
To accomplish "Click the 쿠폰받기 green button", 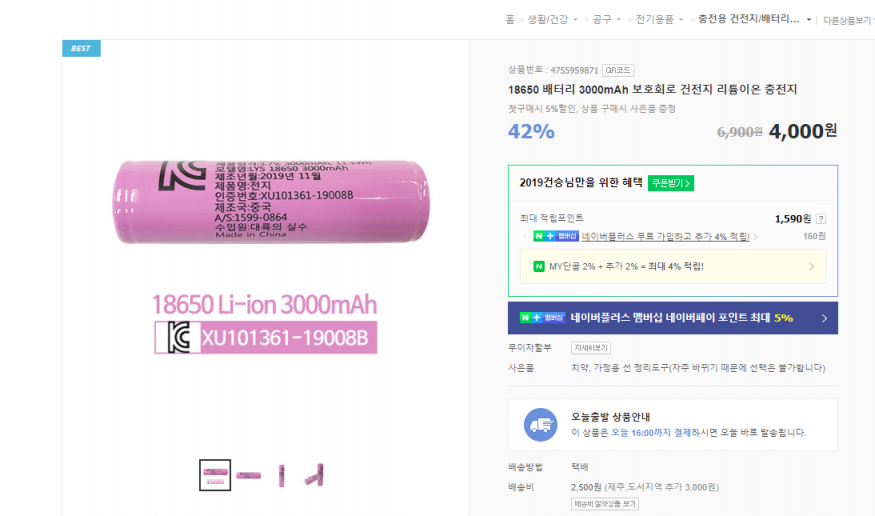I will pyautogui.click(x=671, y=183).
